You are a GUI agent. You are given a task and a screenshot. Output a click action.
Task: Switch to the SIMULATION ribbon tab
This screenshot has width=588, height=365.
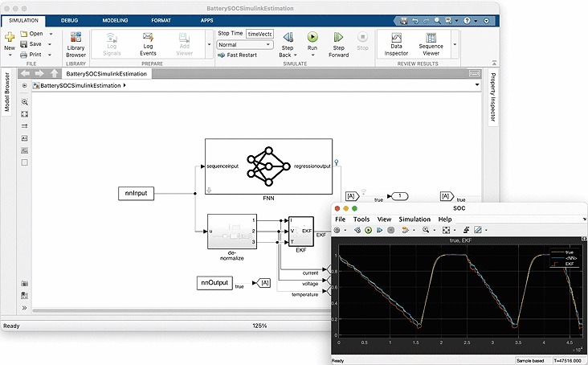click(23, 21)
